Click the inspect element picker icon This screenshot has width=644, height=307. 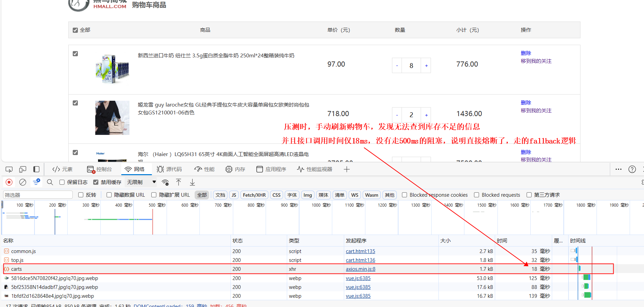(9, 169)
